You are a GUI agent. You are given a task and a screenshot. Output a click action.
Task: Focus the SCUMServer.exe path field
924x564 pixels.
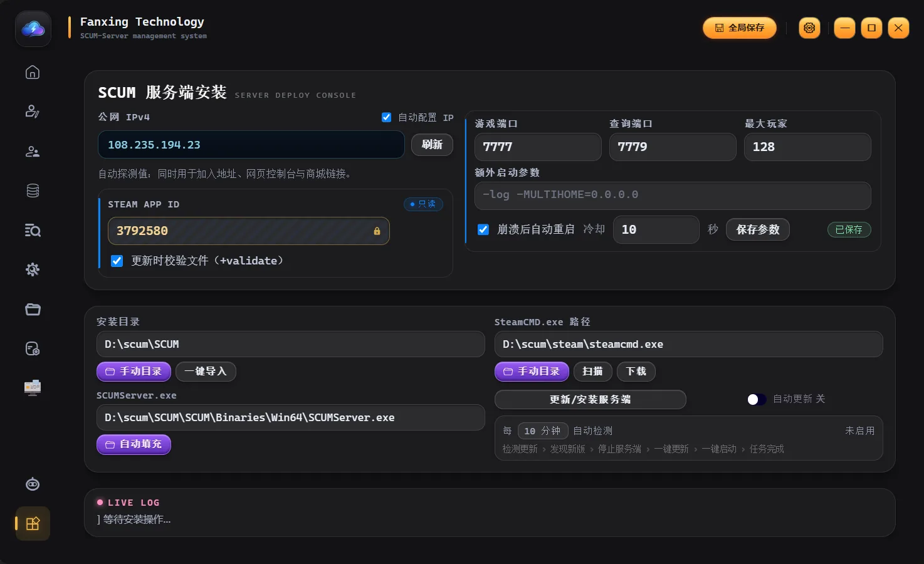(291, 417)
